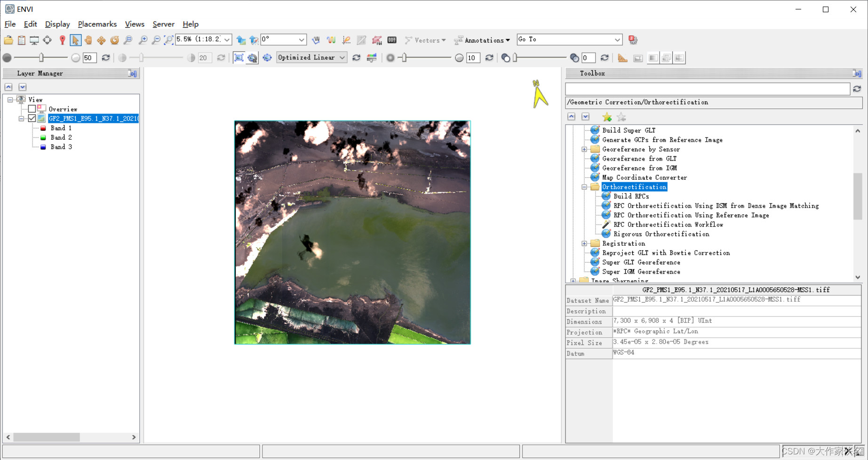Click the View Swipe icon
The width and height of the screenshot is (868, 460).
click(679, 57)
